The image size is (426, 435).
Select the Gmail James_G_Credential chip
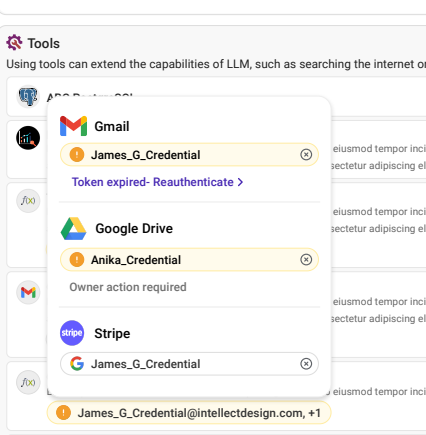189,155
